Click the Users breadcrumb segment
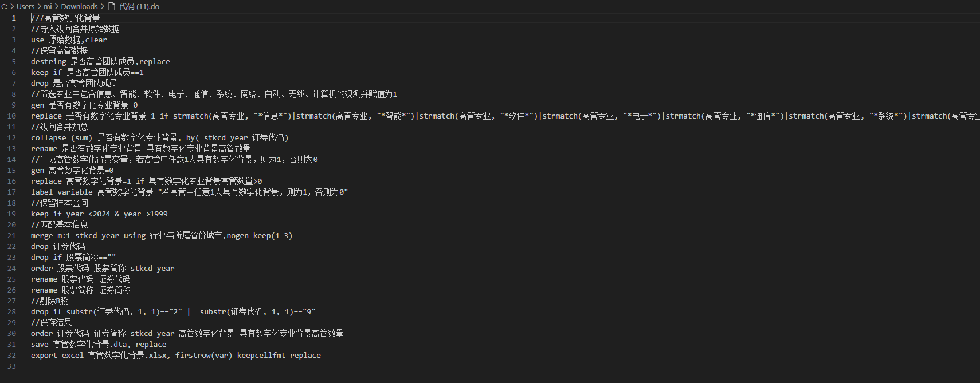 click(x=26, y=6)
